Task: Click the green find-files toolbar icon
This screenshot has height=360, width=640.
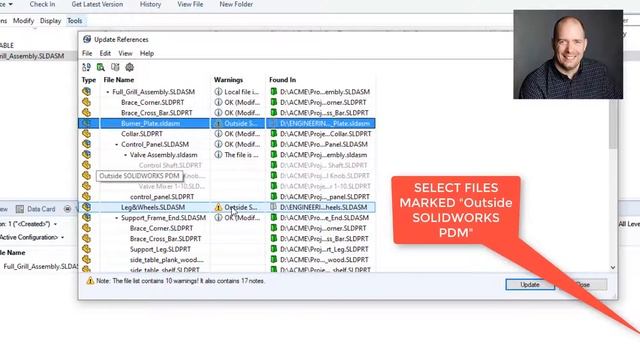Action: pyautogui.click(x=101, y=67)
